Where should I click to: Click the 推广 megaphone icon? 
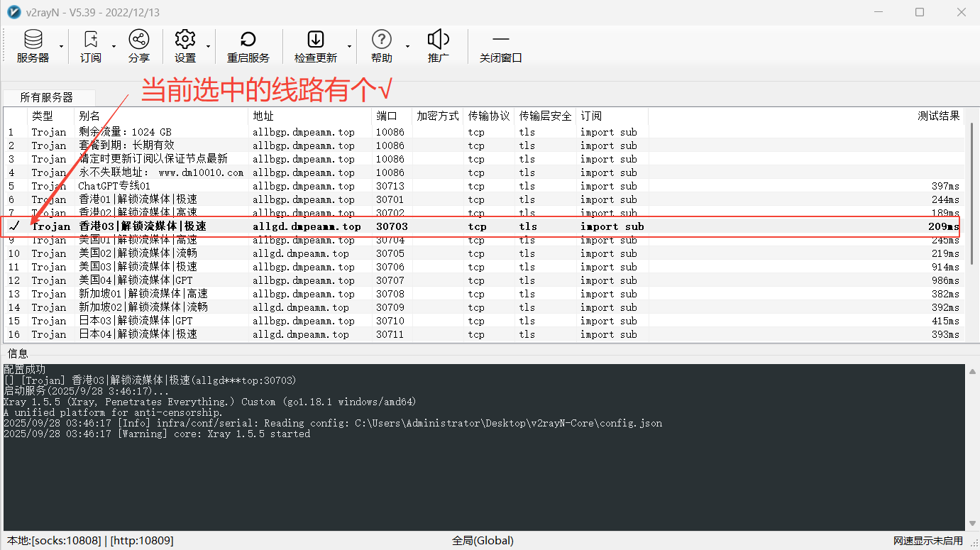pyautogui.click(x=439, y=40)
